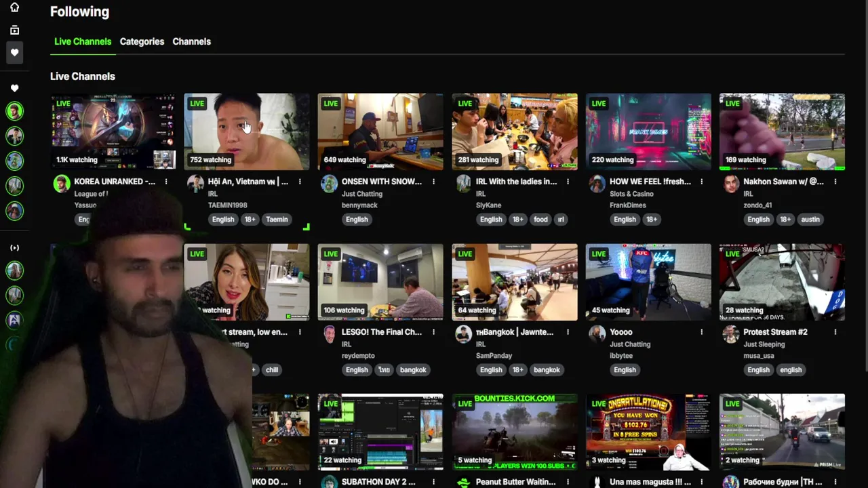Click the 18+ tag under FrankDimes stream
The height and width of the screenshot is (488, 868).
click(652, 220)
